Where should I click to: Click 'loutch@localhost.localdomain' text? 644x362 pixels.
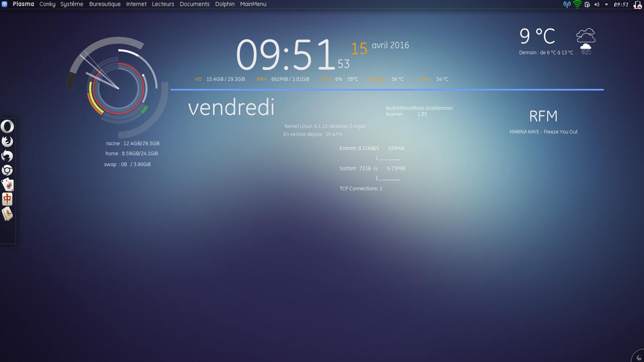tap(419, 108)
